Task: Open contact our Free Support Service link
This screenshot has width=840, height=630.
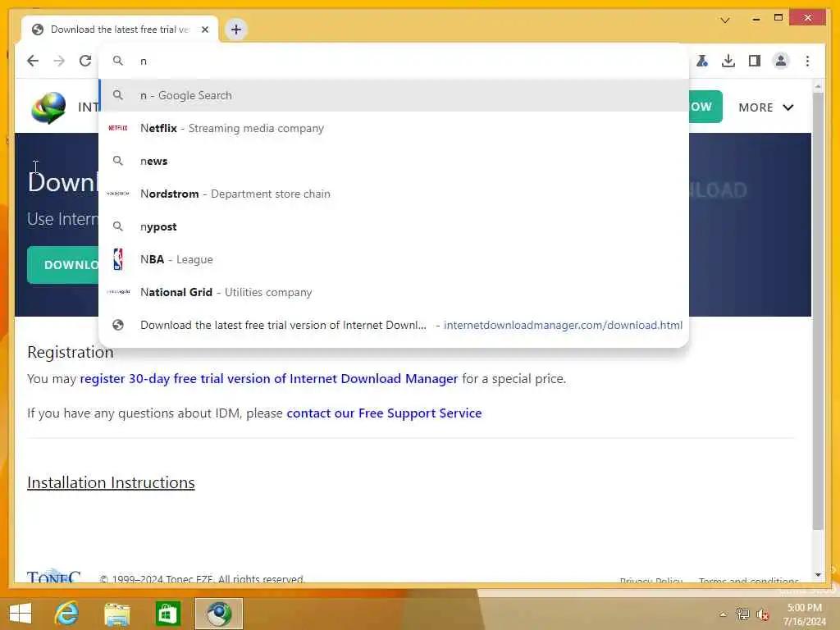Action: click(x=384, y=413)
